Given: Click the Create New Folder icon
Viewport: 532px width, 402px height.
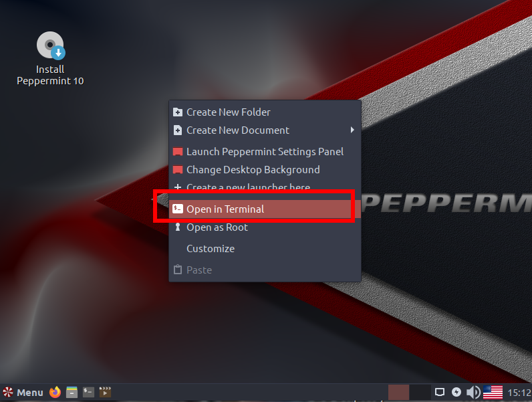Looking at the screenshot, I should (178, 112).
